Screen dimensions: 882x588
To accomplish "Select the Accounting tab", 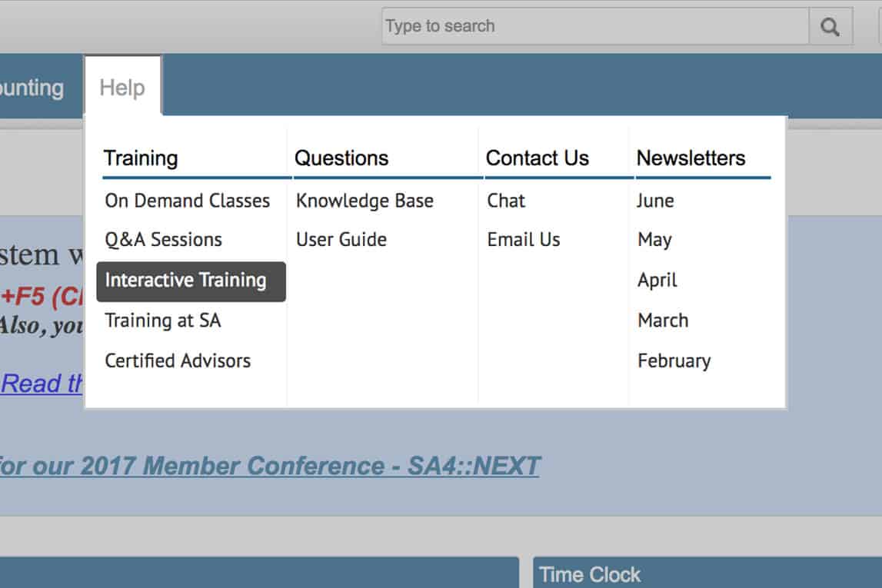I will click(32, 88).
